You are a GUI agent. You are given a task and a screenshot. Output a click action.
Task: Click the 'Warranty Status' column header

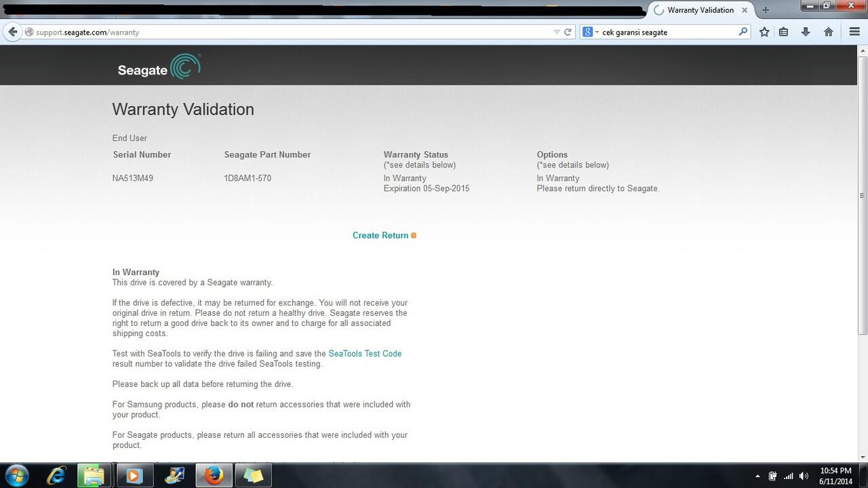pyautogui.click(x=416, y=155)
